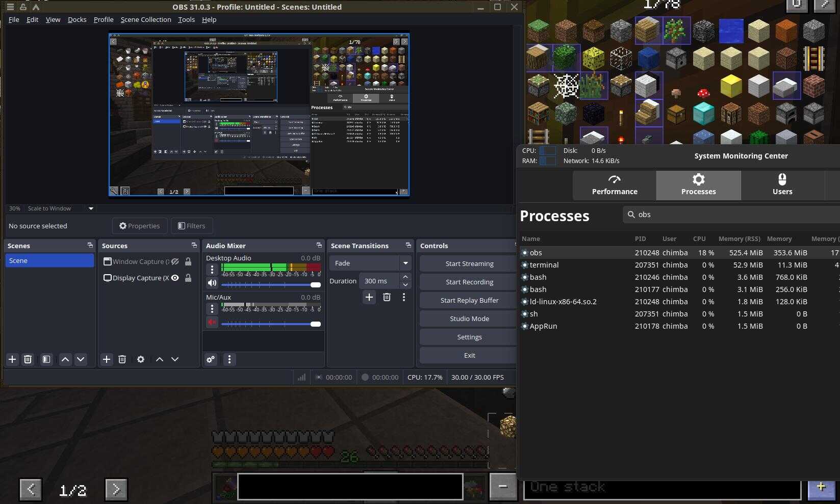The height and width of the screenshot is (504, 840).
Task: Select the cobweb item in Minecraft inventory
Action: [566, 86]
